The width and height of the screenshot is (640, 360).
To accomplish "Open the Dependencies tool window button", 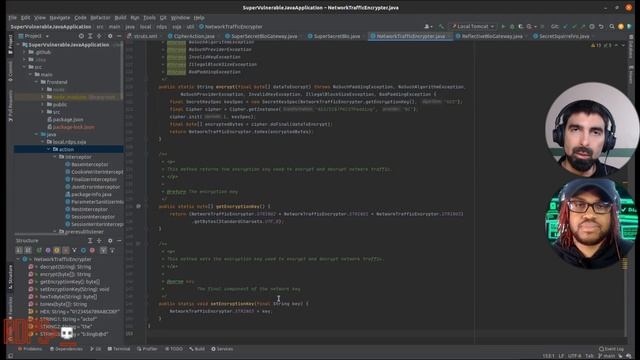I will pos(66,349).
